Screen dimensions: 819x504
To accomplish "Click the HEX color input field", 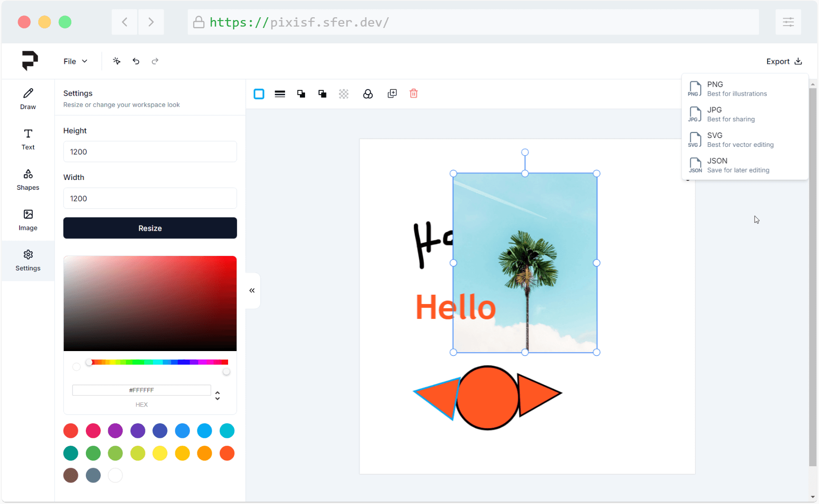I will [141, 390].
